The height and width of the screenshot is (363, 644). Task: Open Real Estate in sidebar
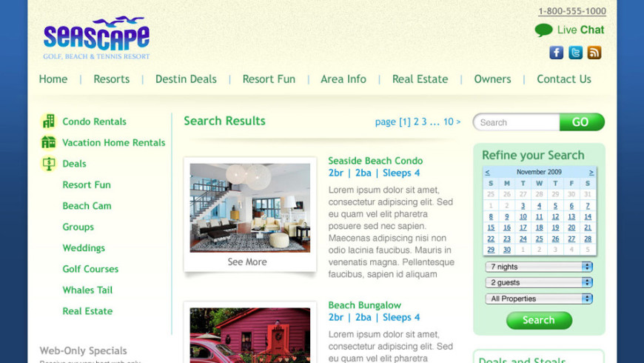pos(87,311)
